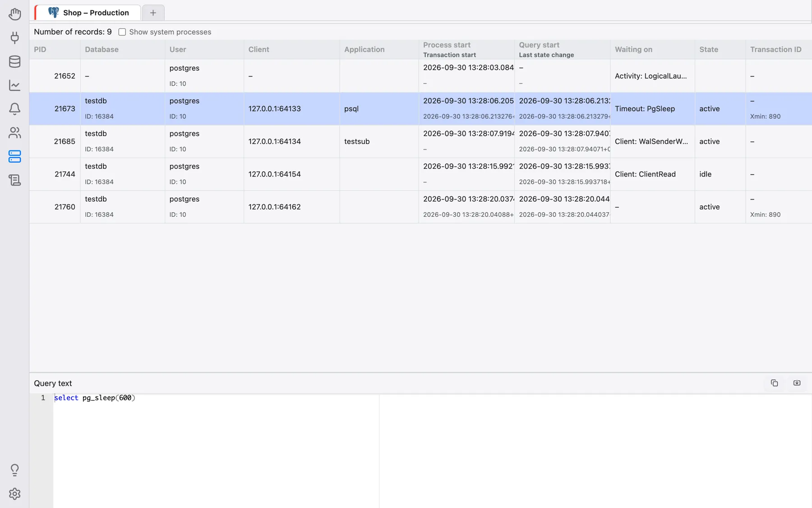Click client address 127.0.0.1:64162
This screenshot has height=508, width=812.
(x=274, y=207)
